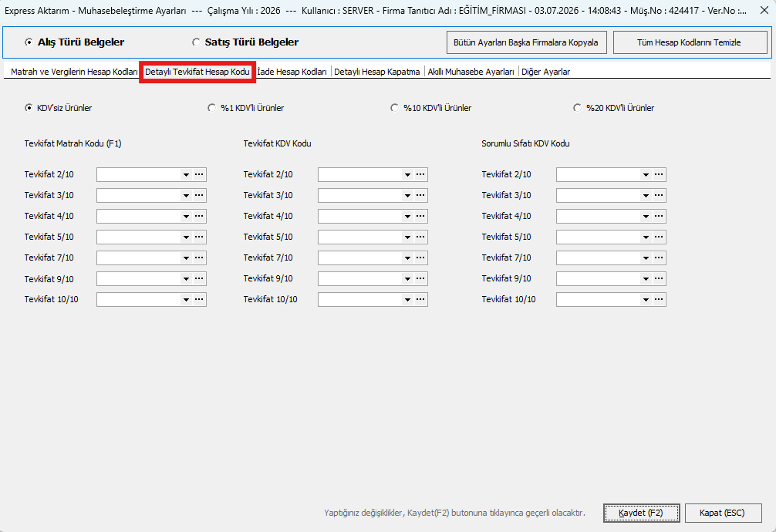
Task: Open lookup for Sorumlu Sıfatı Tevkifat 9/10
Action: tap(659, 278)
